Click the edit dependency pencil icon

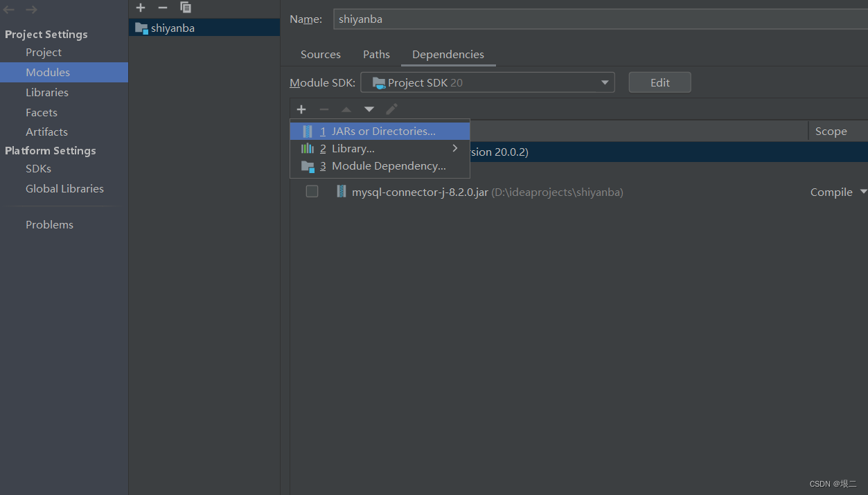[x=391, y=109]
